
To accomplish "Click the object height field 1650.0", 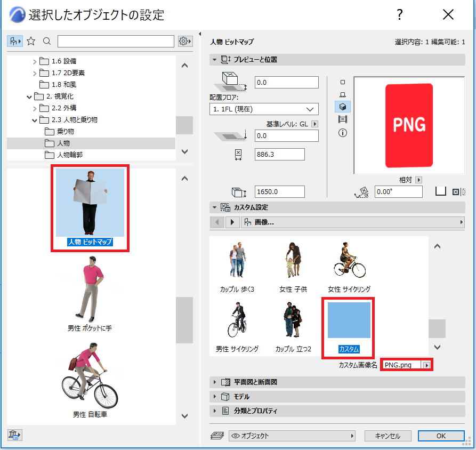I will click(279, 191).
